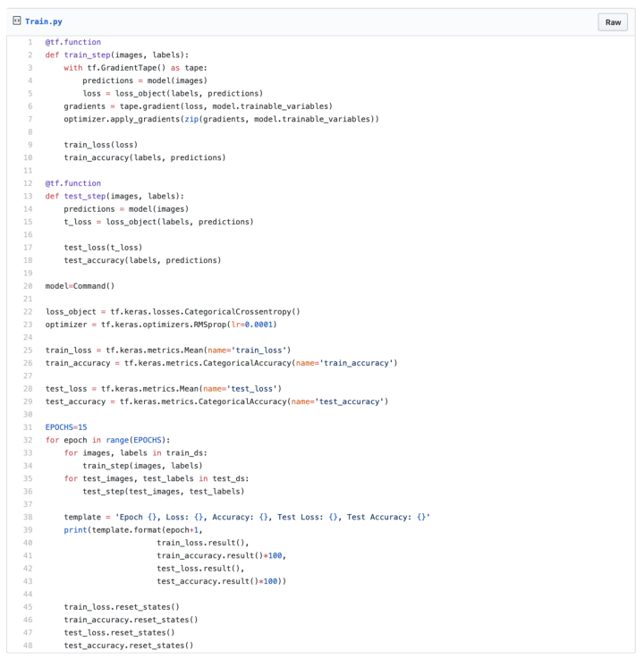The width and height of the screenshot is (644, 659).
Task: Open the Train.py file link
Action: [x=43, y=21]
